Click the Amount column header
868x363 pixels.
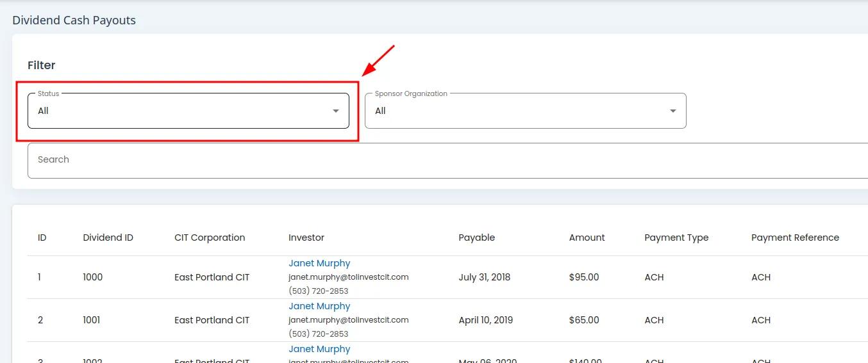coord(587,238)
